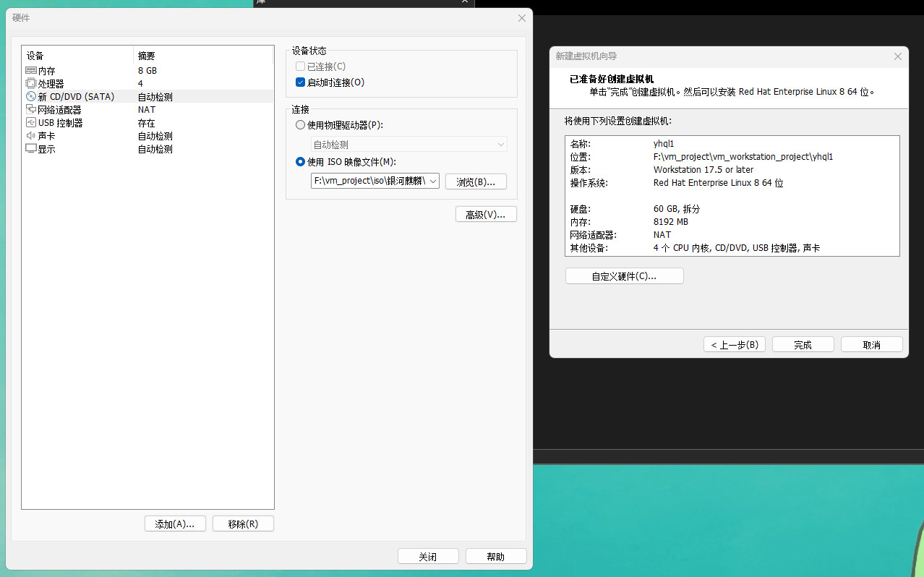
Task: Open 自定义硬件(C)... in the wizard
Action: (x=624, y=276)
